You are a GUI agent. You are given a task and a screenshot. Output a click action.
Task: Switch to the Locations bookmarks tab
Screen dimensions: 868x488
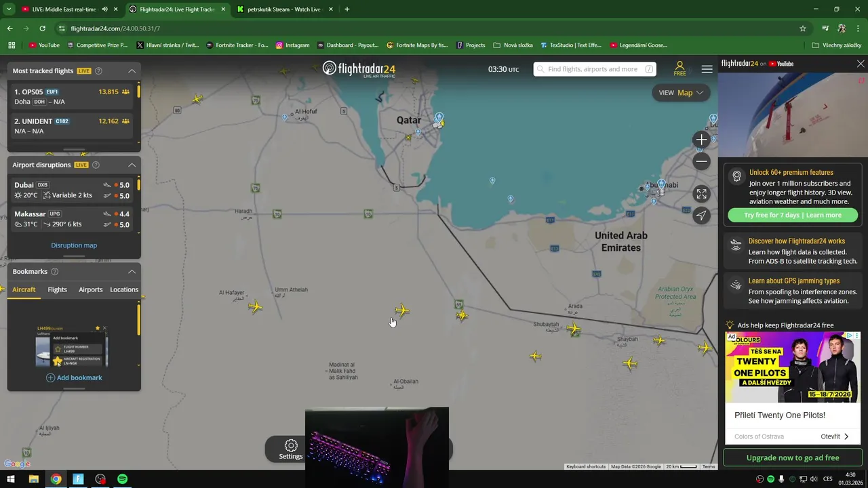pyautogui.click(x=124, y=289)
